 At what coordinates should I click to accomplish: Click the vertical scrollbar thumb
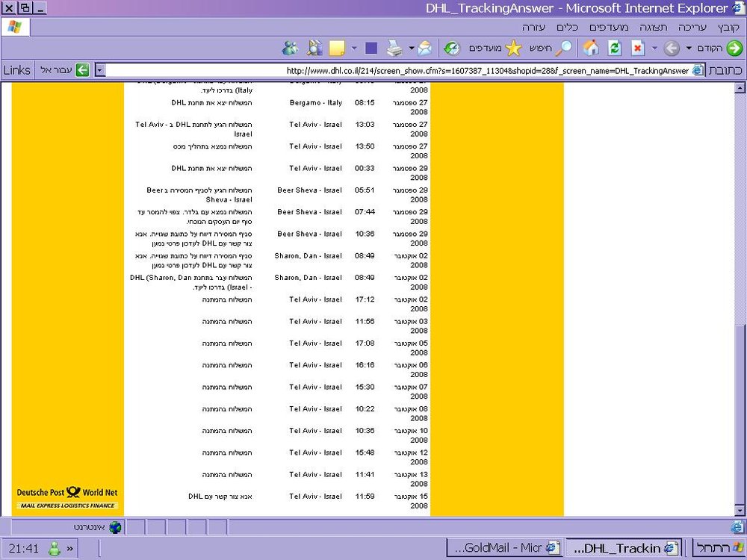pos(740,414)
